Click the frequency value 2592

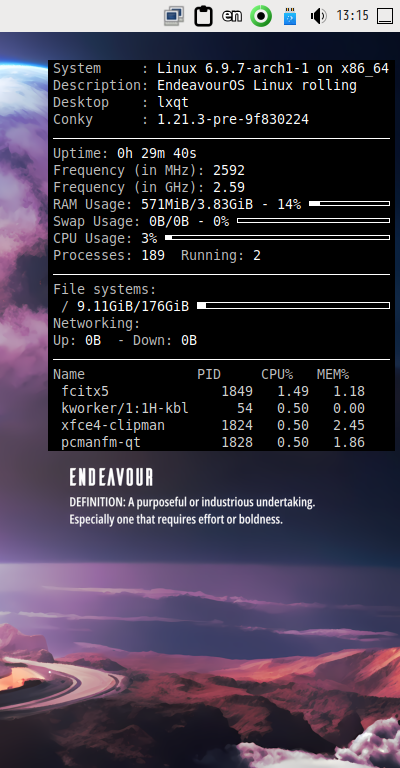click(229, 170)
